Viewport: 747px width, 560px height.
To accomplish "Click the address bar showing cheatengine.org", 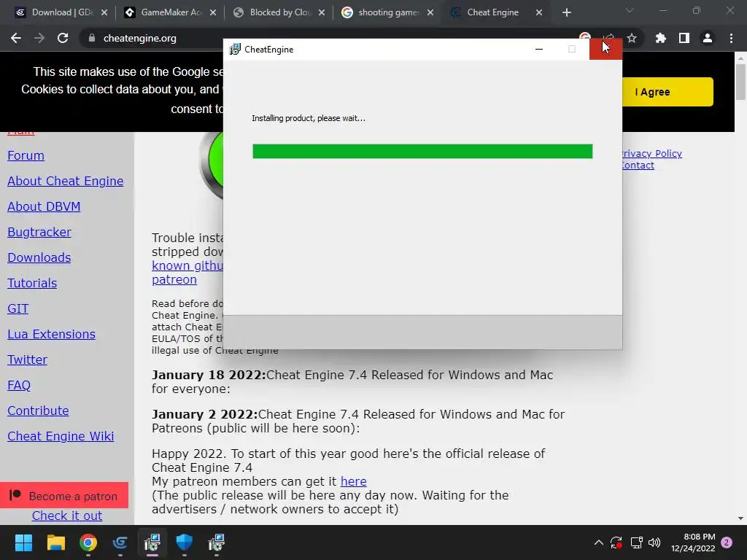I will (x=139, y=38).
